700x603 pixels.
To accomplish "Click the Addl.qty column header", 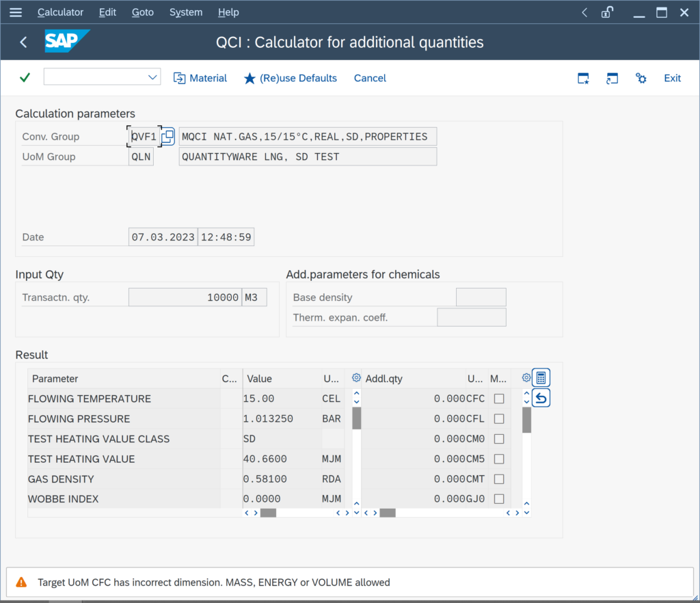I will (x=414, y=379).
